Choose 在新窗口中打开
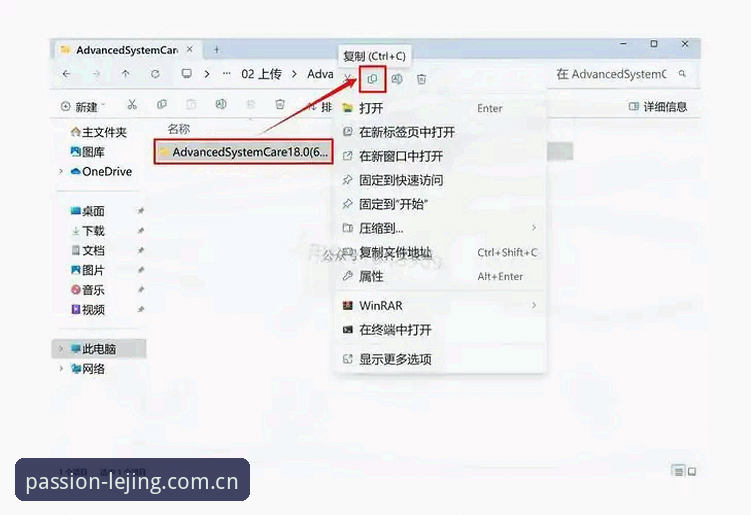 (441, 156)
